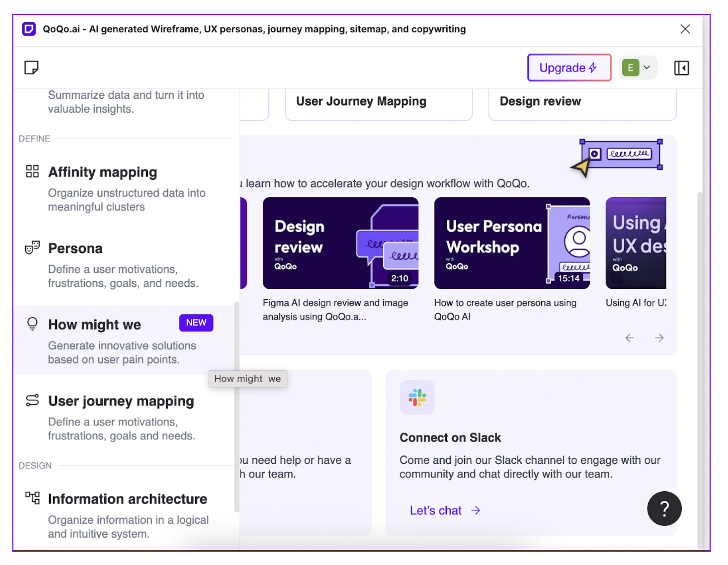Select the User journey mapping tool
The width and height of the screenshot is (728, 565).
[121, 401]
